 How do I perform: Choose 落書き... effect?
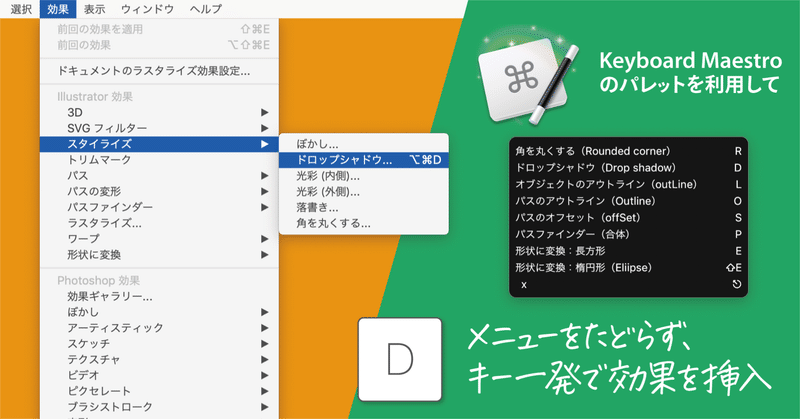click(x=364, y=208)
